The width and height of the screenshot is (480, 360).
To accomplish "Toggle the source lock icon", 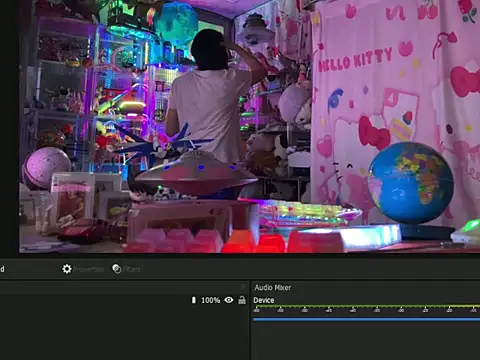I will click(x=242, y=300).
